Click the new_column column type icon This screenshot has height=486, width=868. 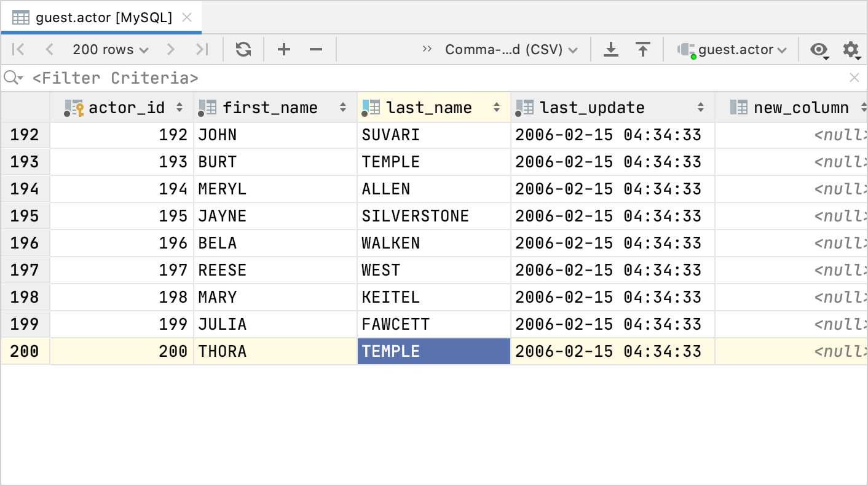coord(739,108)
